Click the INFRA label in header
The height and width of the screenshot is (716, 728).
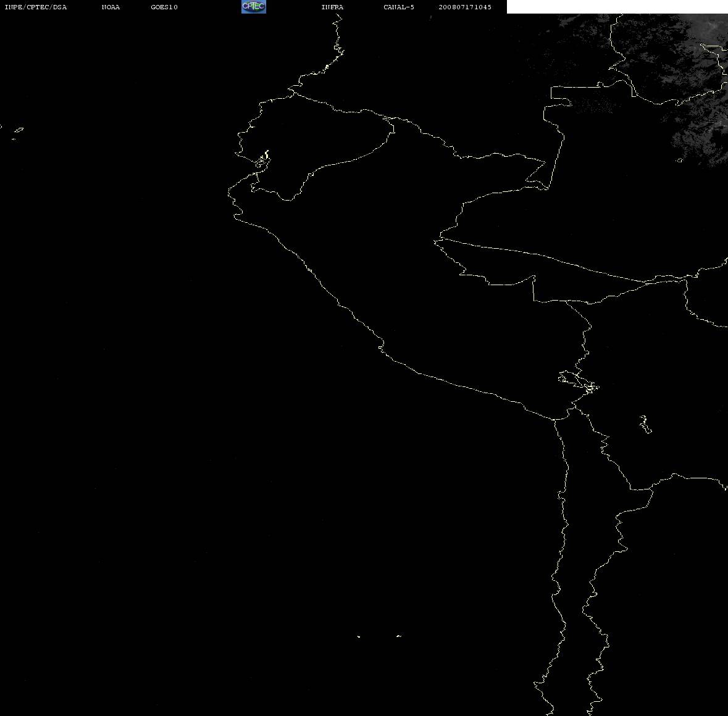332,7
